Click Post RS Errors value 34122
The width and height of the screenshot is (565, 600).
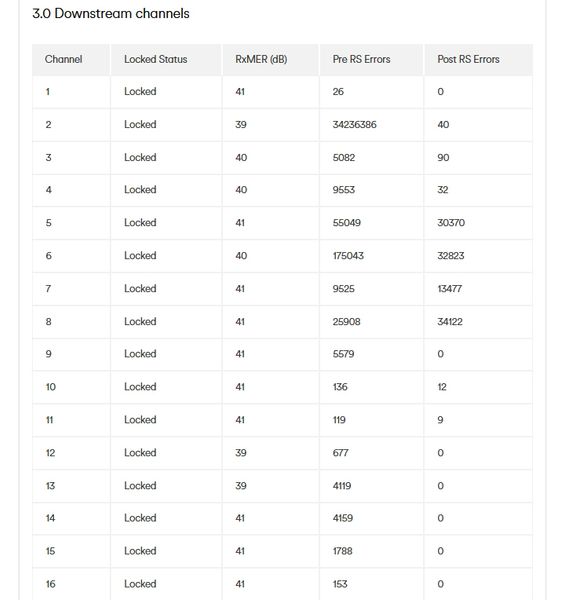[450, 321]
